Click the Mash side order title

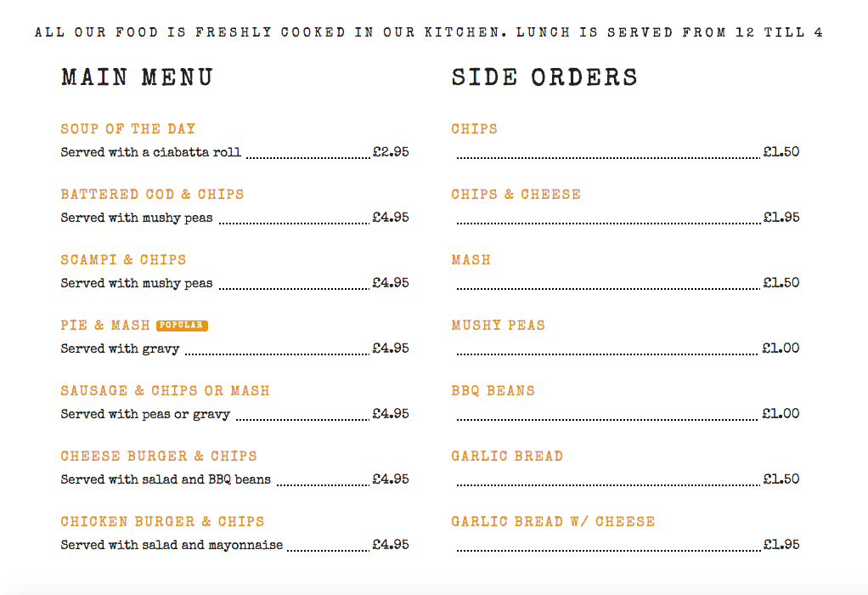point(471,260)
